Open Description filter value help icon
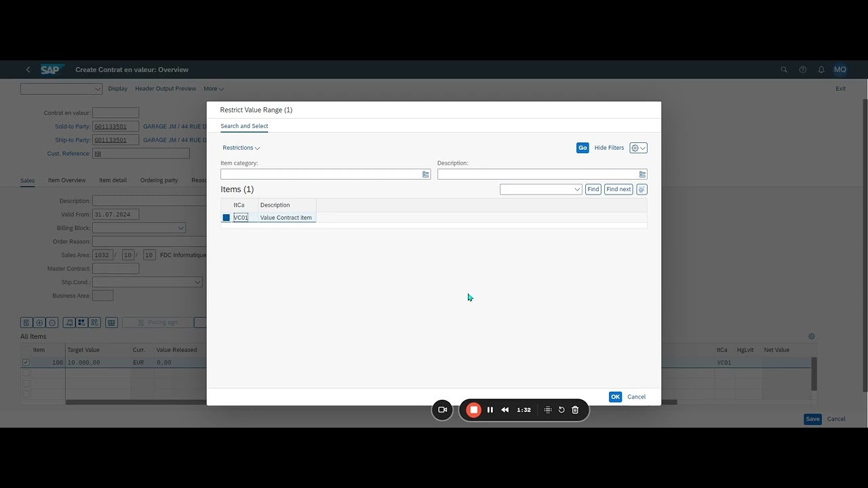The image size is (868, 488). (x=642, y=174)
